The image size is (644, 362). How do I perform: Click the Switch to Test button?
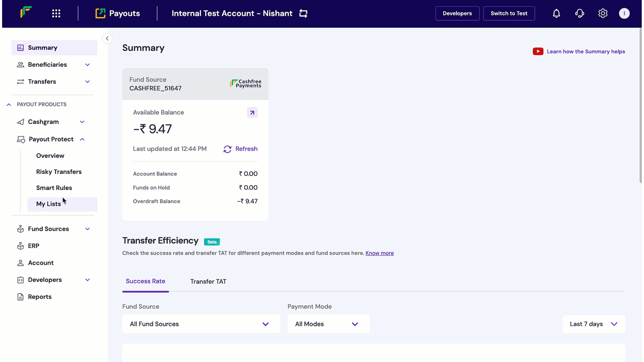tap(508, 13)
